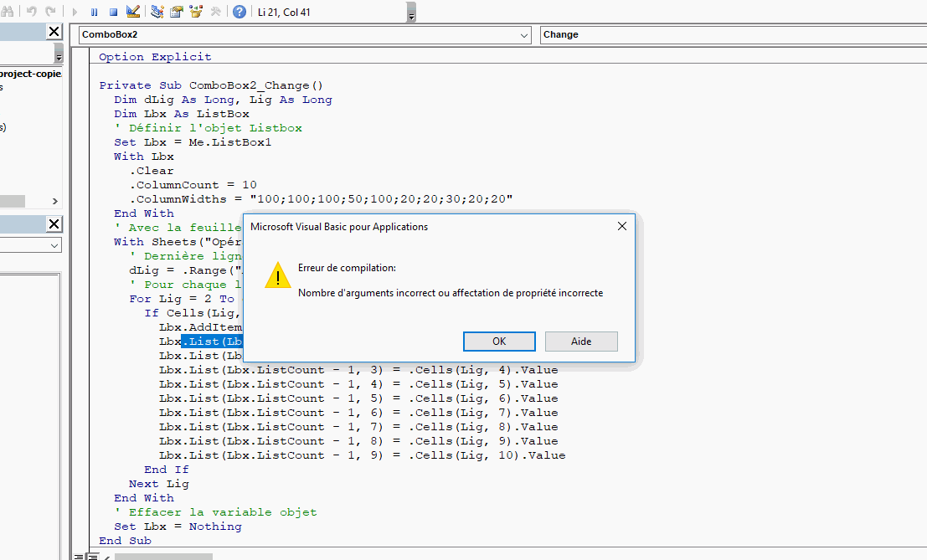Switch to Procedure View at bottom left

pyautogui.click(x=78, y=556)
